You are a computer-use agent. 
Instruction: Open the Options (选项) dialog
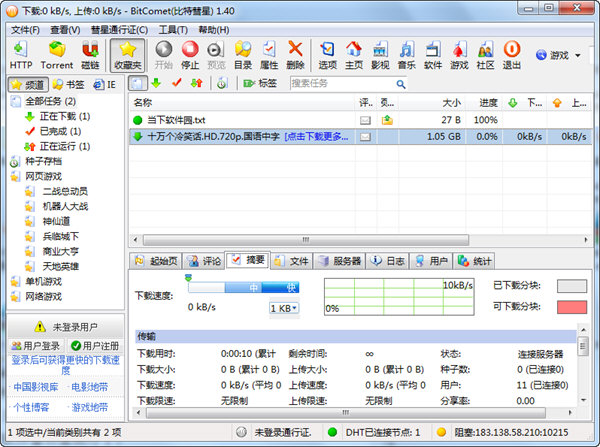click(x=328, y=55)
